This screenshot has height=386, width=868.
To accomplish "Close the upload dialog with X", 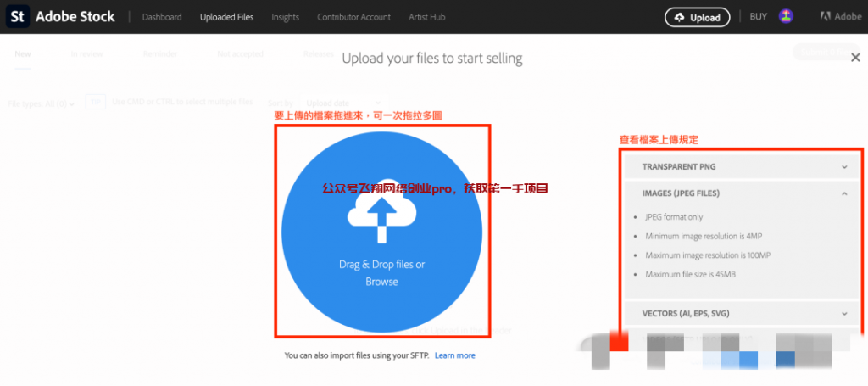I will 855,58.
